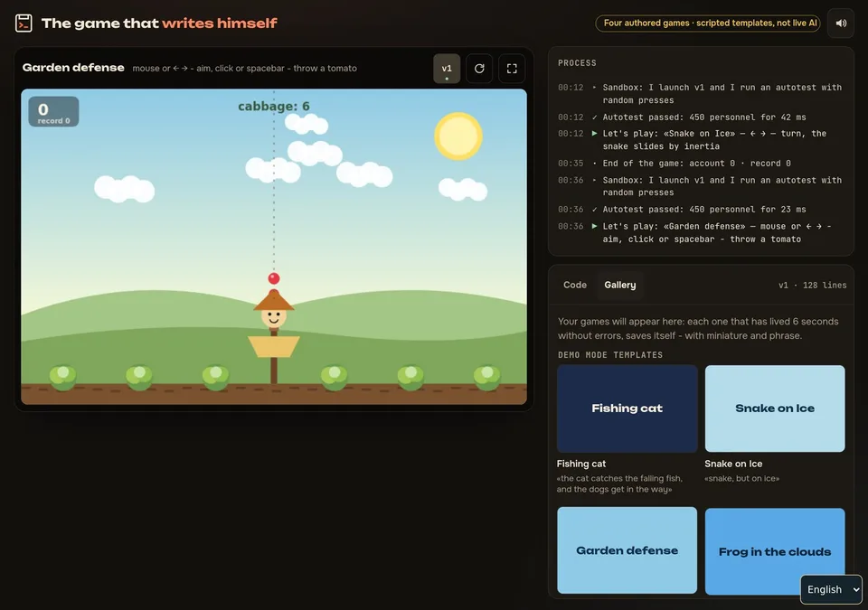The height and width of the screenshot is (610, 868).
Task: Click the score box showing 'record 0'
Action: coord(53,112)
